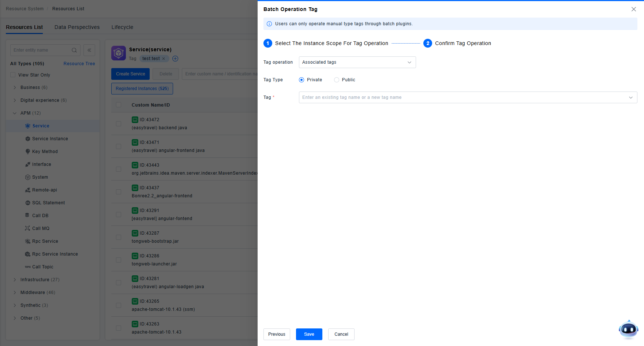Open the Associated tags operation dropdown
The height and width of the screenshot is (346, 644).
point(357,62)
